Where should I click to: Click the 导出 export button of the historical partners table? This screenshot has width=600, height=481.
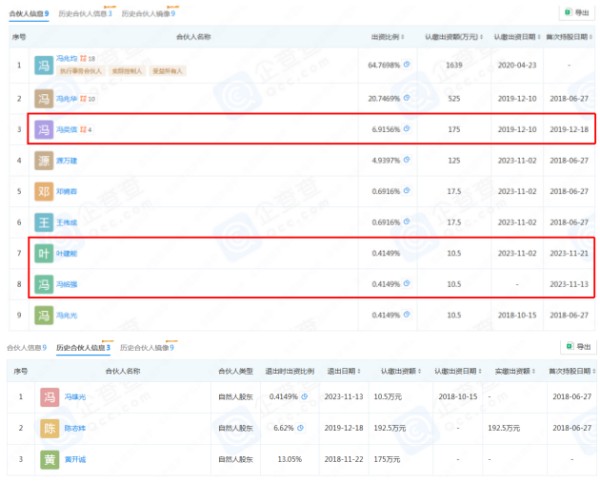[578, 347]
